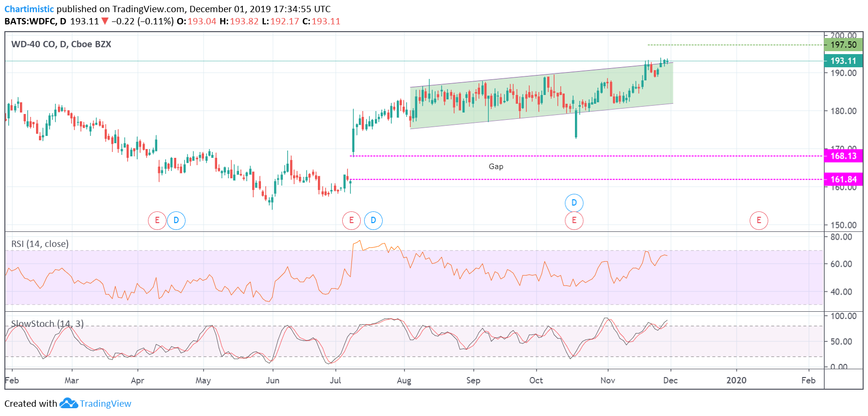Click the January 2020 earnings E marker
The width and height of the screenshot is (868, 416).
[759, 220]
